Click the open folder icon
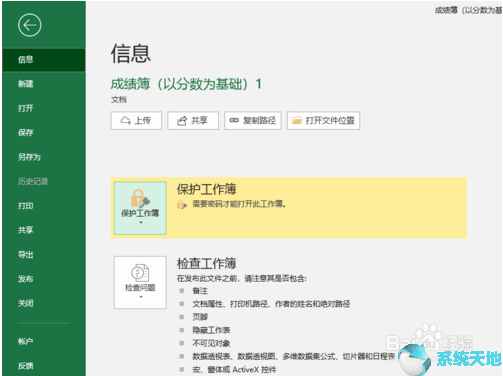 click(297, 120)
